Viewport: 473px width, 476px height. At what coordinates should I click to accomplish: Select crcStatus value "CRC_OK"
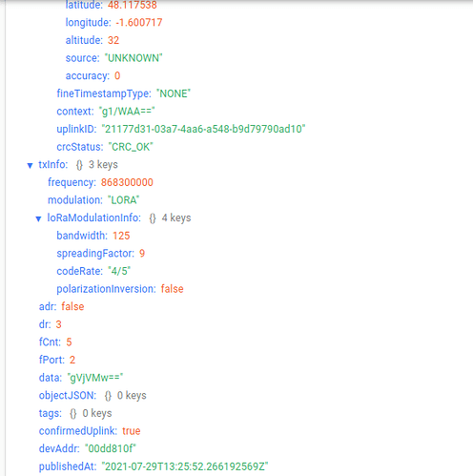(x=131, y=147)
